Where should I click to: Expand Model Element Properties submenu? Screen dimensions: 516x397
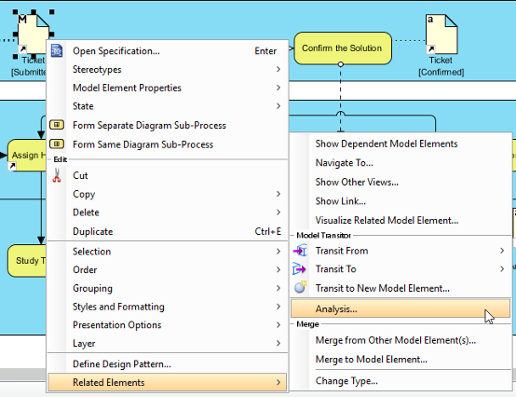pyautogui.click(x=168, y=88)
